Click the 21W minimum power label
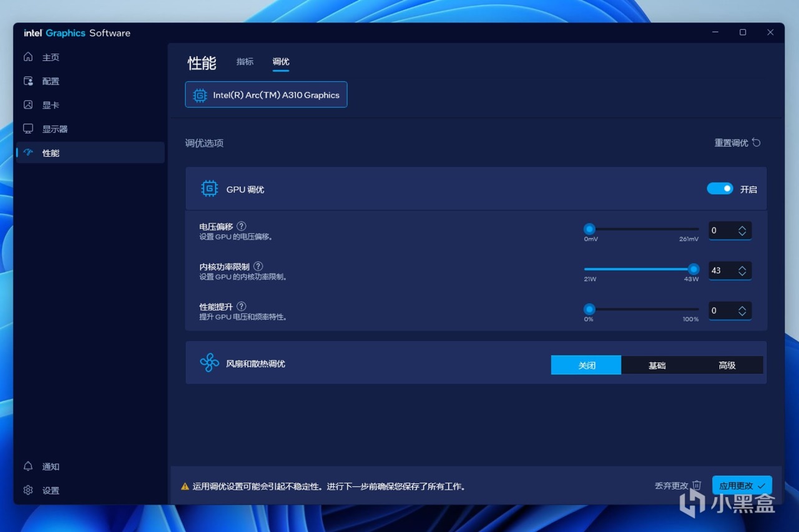Image resolution: width=799 pixels, height=532 pixels. point(590,279)
